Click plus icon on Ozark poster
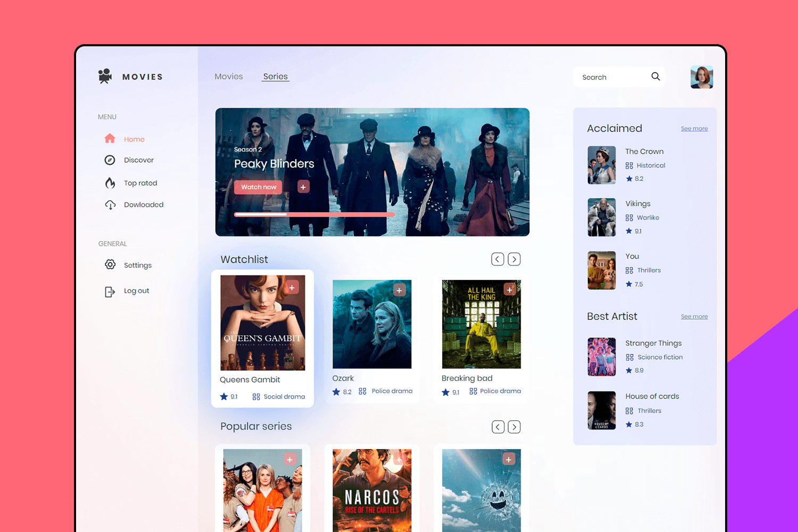 click(400, 290)
